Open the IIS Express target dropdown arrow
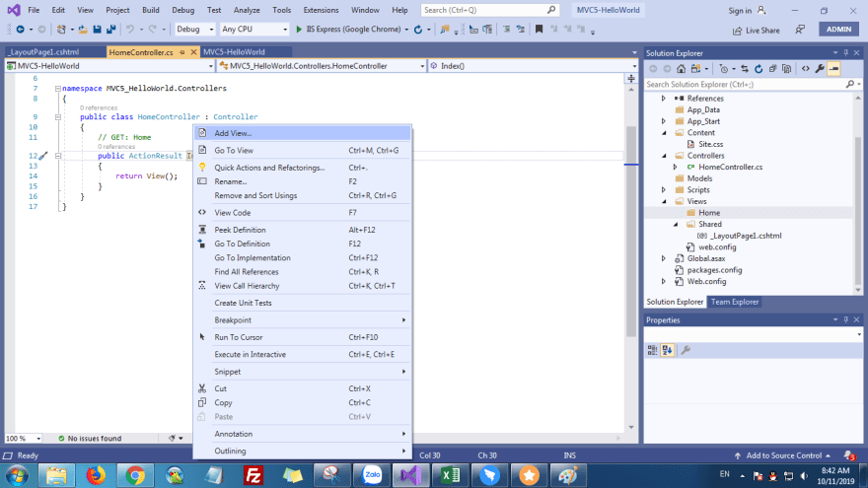The width and height of the screenshot is (868, 488). click(x=406, y=30)
